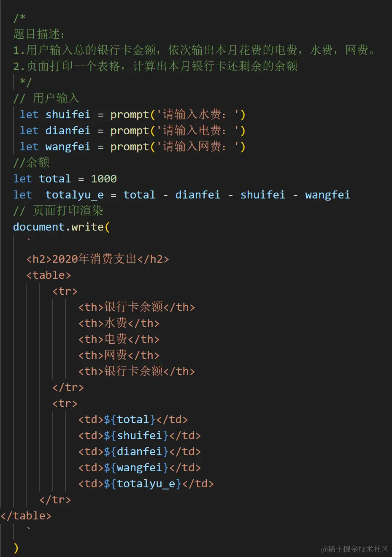Click 'wangfei' in its let declaration
Image resolution: width=392 pixels, height=557 pixels.
tap(68, 147)
